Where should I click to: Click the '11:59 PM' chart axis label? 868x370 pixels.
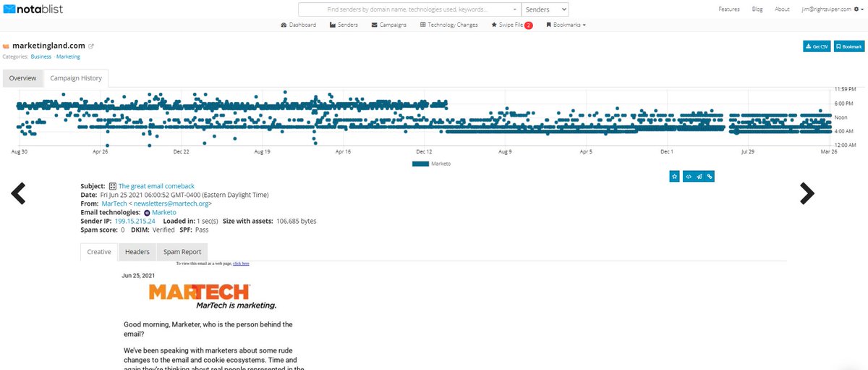click(x=846, y=88)
